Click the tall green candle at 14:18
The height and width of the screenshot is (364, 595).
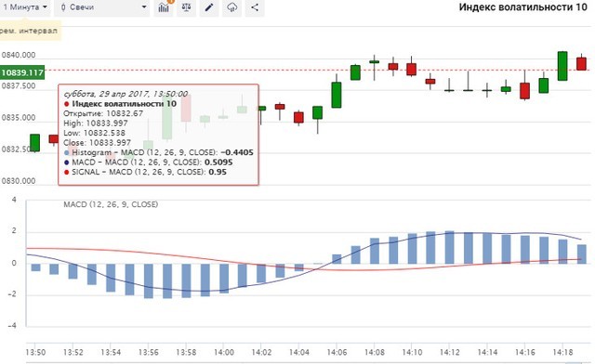click(562, 66)
